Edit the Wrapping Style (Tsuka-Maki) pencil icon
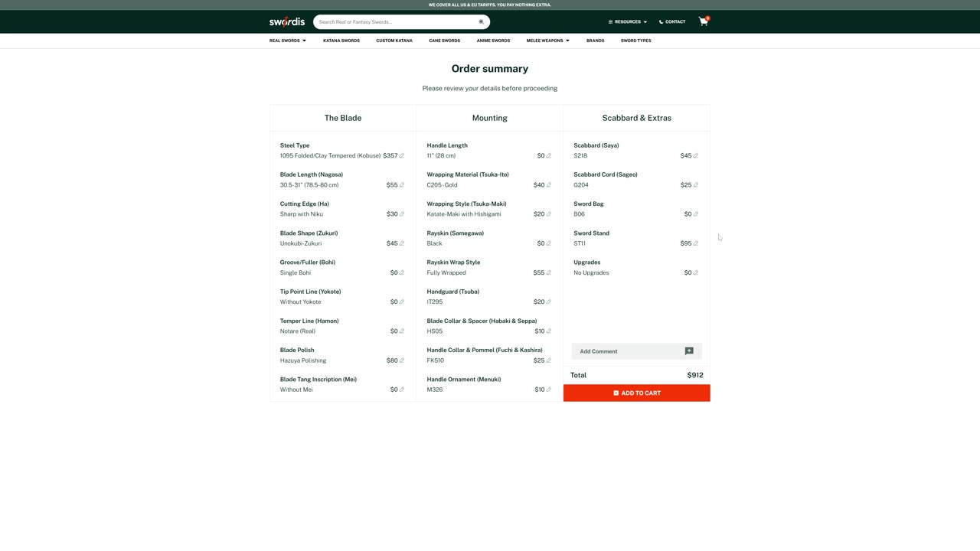 coord(548,214)
